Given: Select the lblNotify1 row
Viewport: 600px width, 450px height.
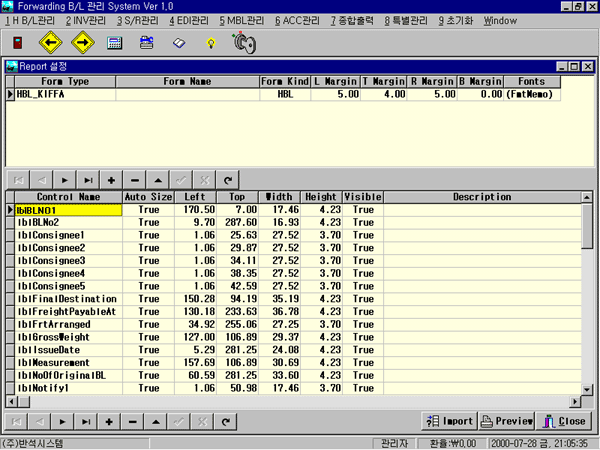Looking at the screenshot, I should pyautogui.click(x=294, y=388).
